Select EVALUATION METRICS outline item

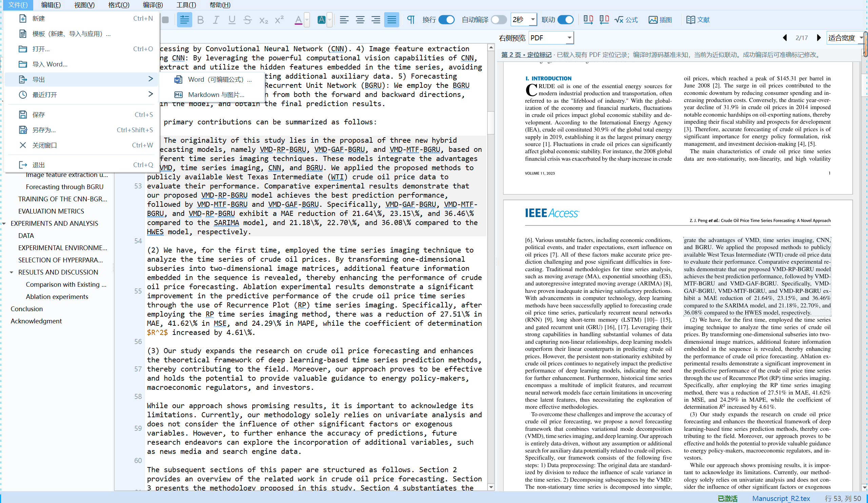(51, 211)
